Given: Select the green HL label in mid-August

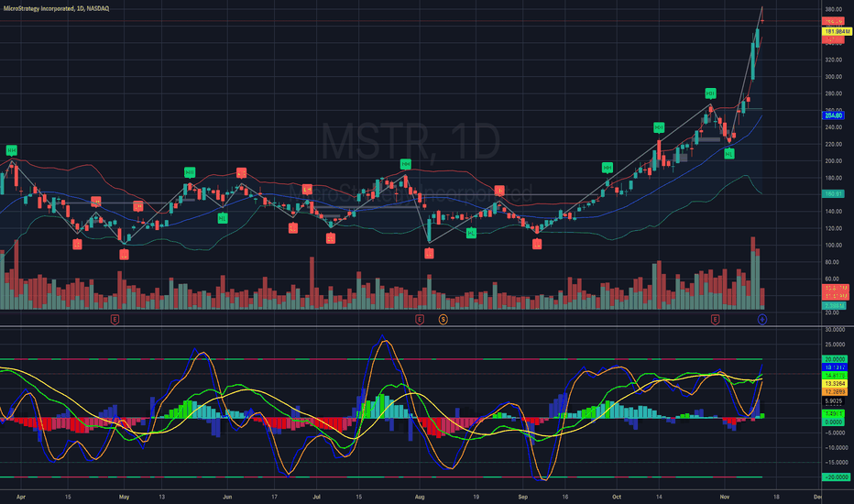Looking at the screenshot, I should click(471, 233).
